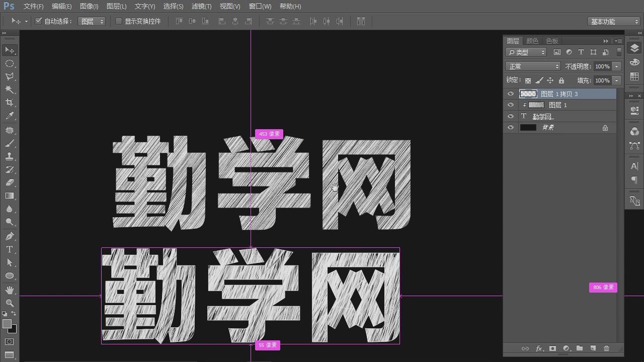Select the Healing Brush tool
Image resolution: width=644 pixels, height=362 pixels.
pos(10,131)
